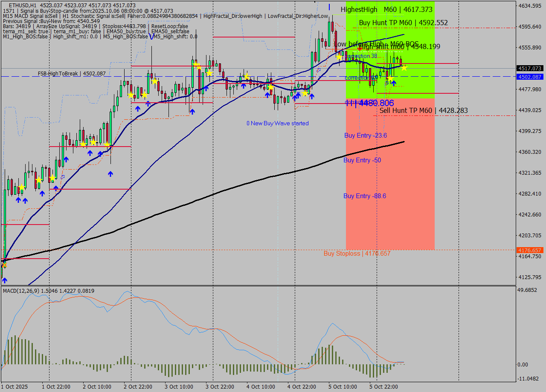Click the yellow star beside the latest candle
Viewport: 546px width, 392px height.
point(404,67)
